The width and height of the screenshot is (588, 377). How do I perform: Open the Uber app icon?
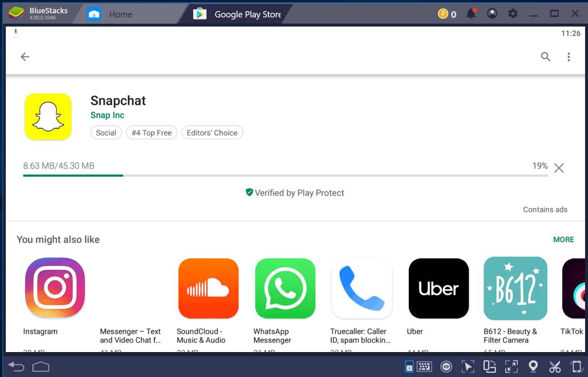pyautogui.click(x=439, y=288)
